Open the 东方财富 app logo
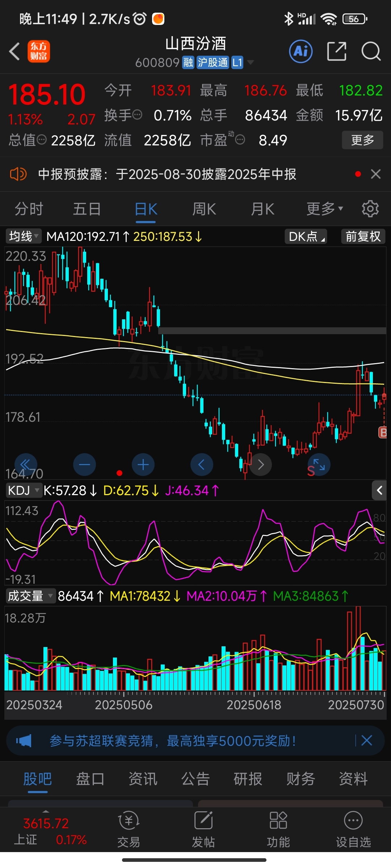 [x=39, y=51]
